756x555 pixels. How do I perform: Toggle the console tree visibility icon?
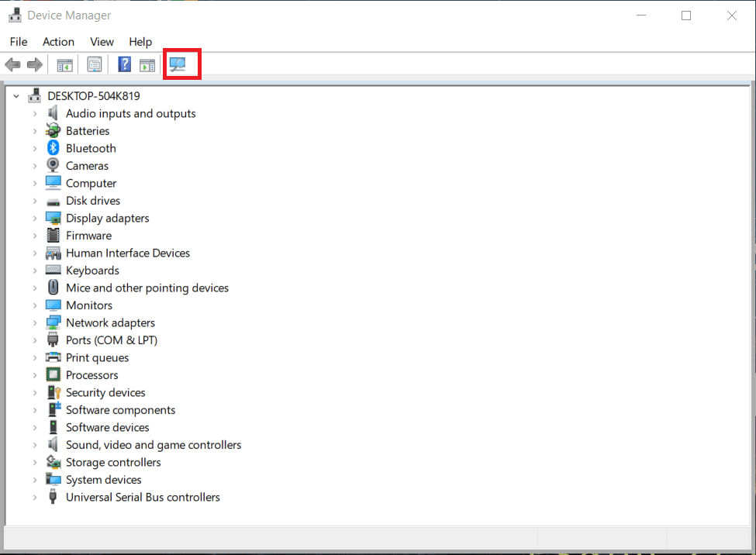[x=65, y=64]
